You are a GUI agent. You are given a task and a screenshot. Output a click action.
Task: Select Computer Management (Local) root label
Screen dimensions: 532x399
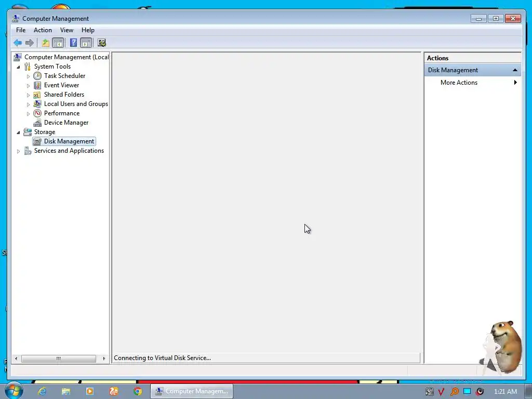click(66, 57)
